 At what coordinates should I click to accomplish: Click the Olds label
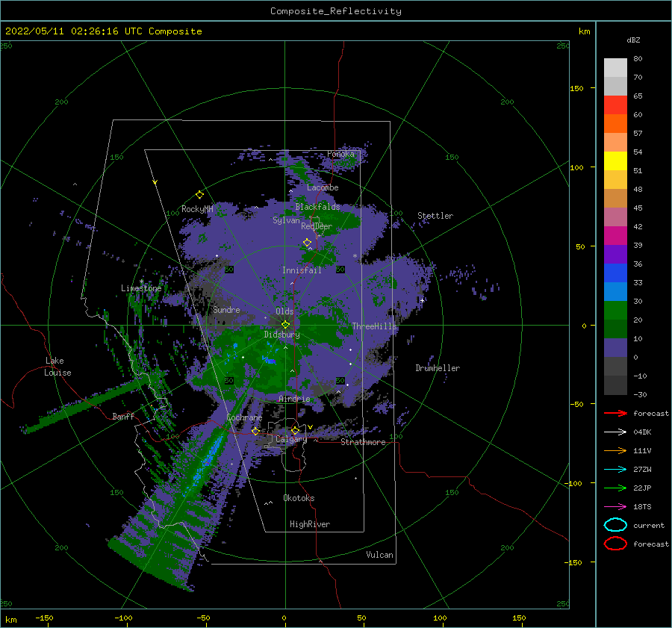click(284, 311)
